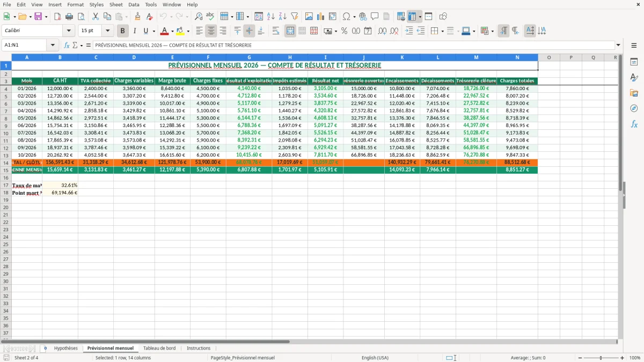Expand the Name Box dropdown
This screenshot has width=644, height=362.
point(53,45)
